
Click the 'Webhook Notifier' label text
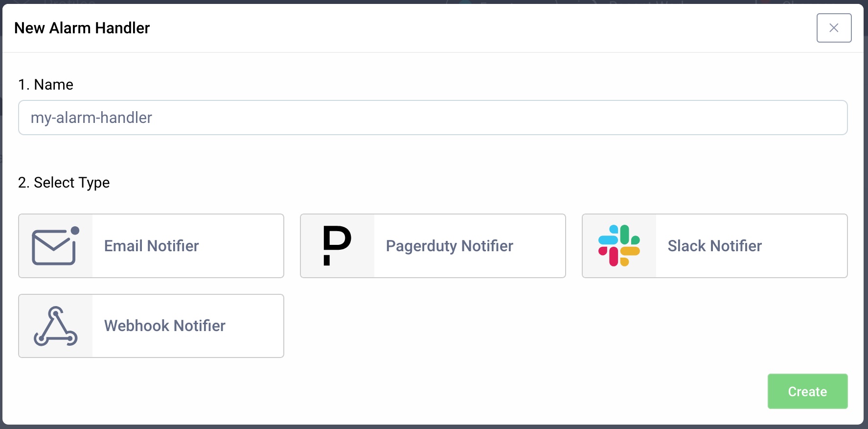165,326
